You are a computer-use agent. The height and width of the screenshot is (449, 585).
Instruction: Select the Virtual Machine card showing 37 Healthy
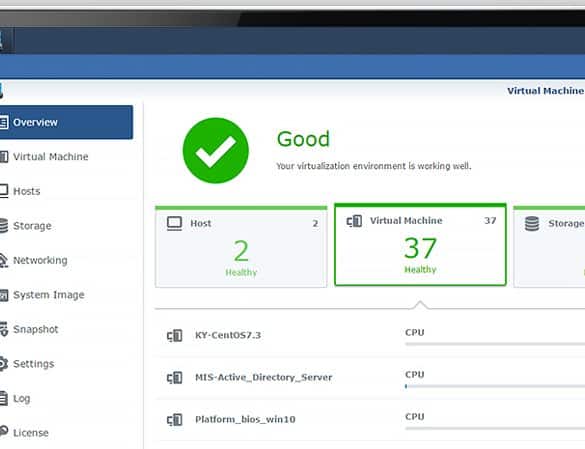click(420, 245)
